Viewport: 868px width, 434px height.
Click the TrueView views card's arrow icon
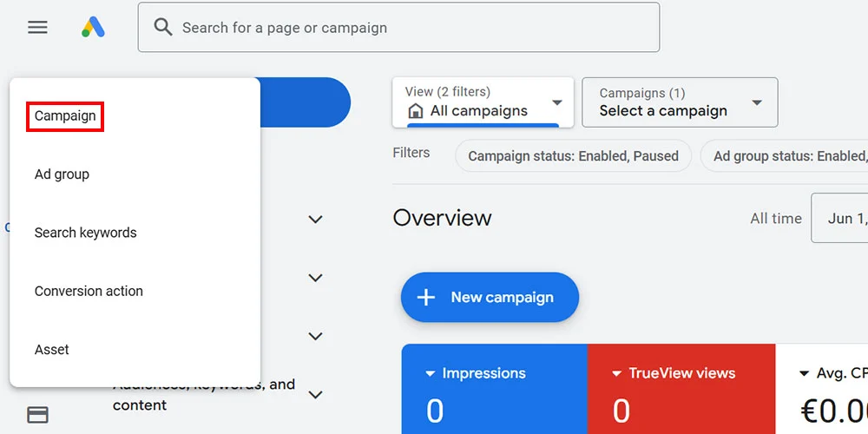(x=616, y=374)
